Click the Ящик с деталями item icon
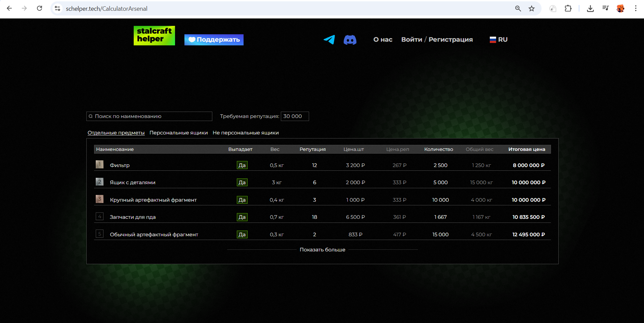Image resolution: width=644 pixels, height=323 pixels. [x=99, y=182]
